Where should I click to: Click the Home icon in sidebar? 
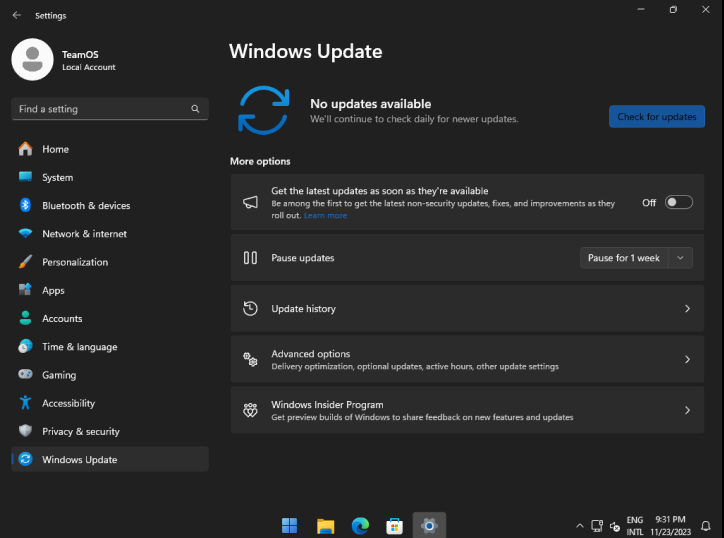click(25, 149)
